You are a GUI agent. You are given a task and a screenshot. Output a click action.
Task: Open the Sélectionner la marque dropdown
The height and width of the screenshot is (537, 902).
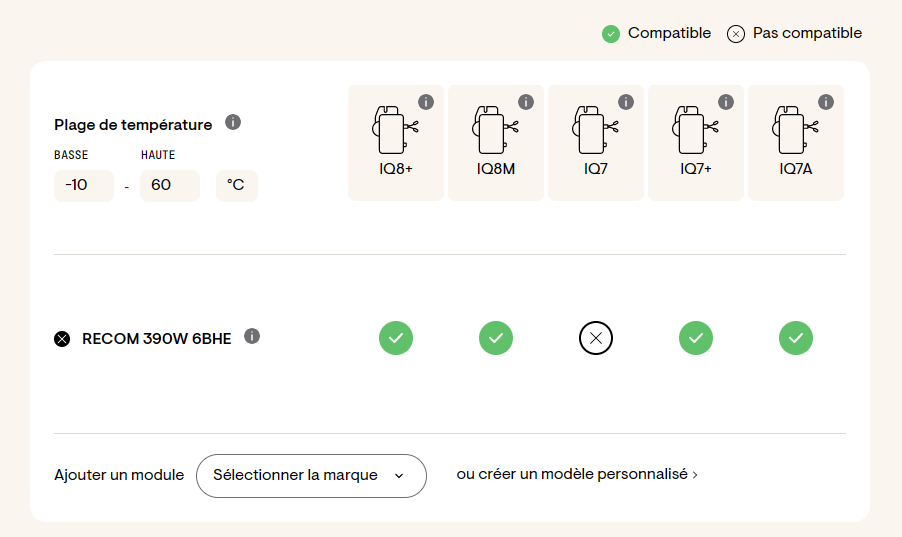tap(311, 476)
